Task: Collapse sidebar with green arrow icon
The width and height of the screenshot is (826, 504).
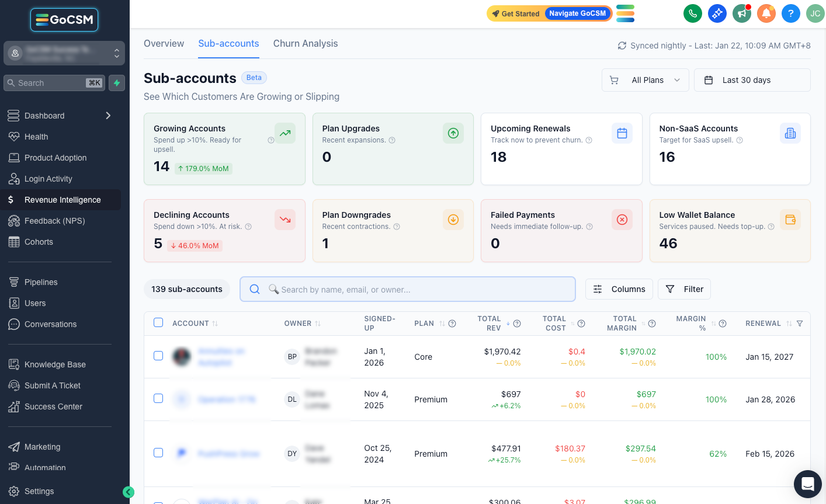Action: (x=129, y=492)
